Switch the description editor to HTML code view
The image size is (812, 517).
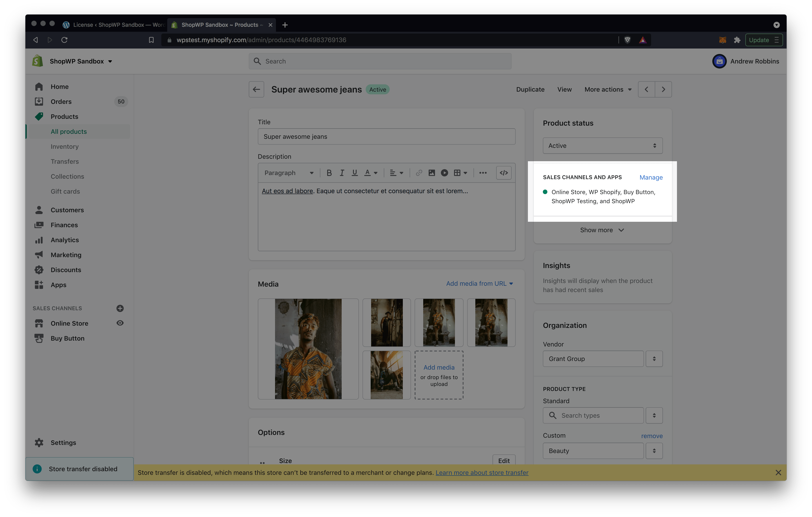point(503,172)
